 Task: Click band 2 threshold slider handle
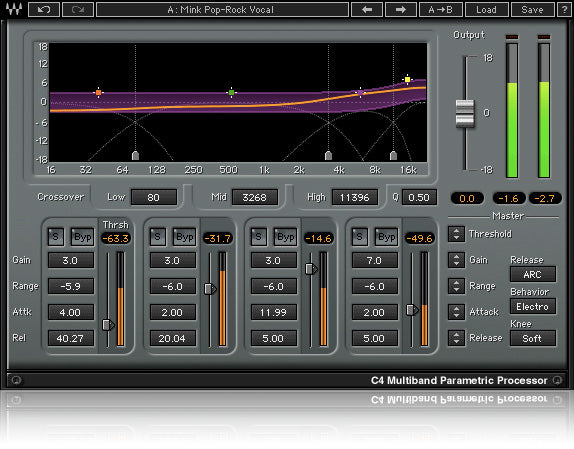[x=210, y=289]
